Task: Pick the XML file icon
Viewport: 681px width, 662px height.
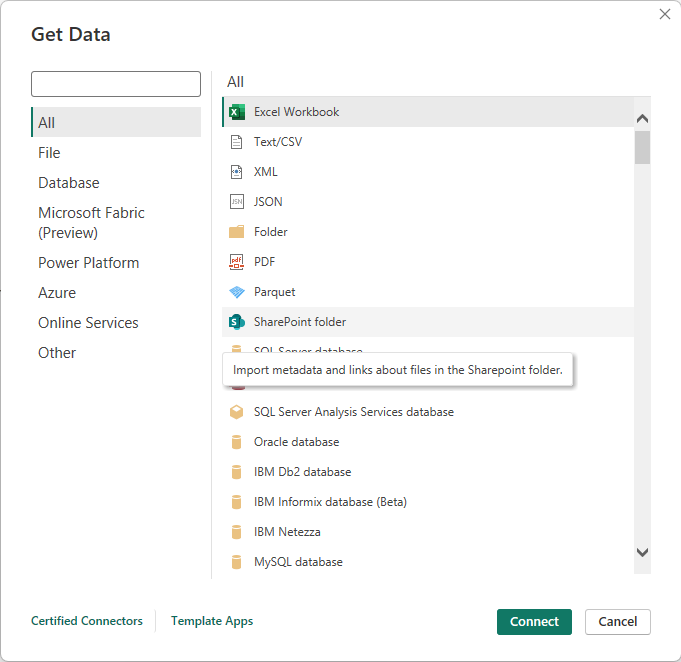Action: point(237,172)
